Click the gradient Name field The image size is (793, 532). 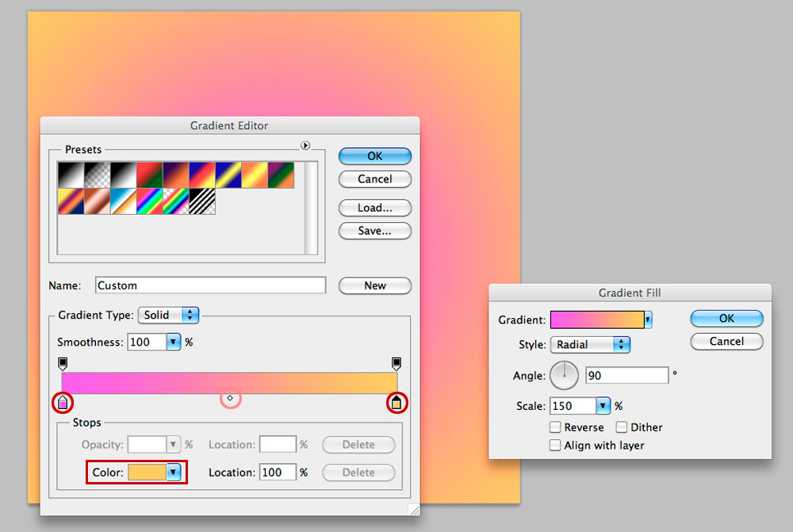tap(210, 285)
